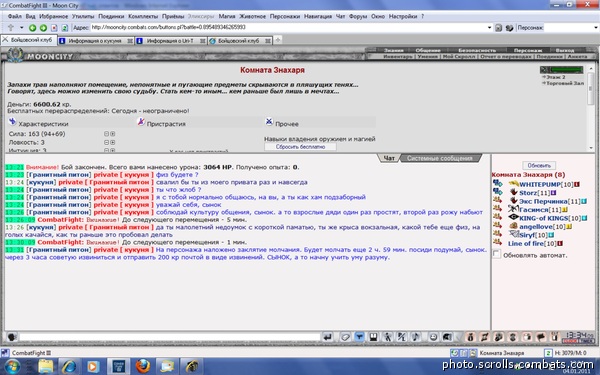This screenshot has height=375, width=600.
Task: Click the green forward navigation arrow
Action: pyautogui.click(x=43, y=28)
